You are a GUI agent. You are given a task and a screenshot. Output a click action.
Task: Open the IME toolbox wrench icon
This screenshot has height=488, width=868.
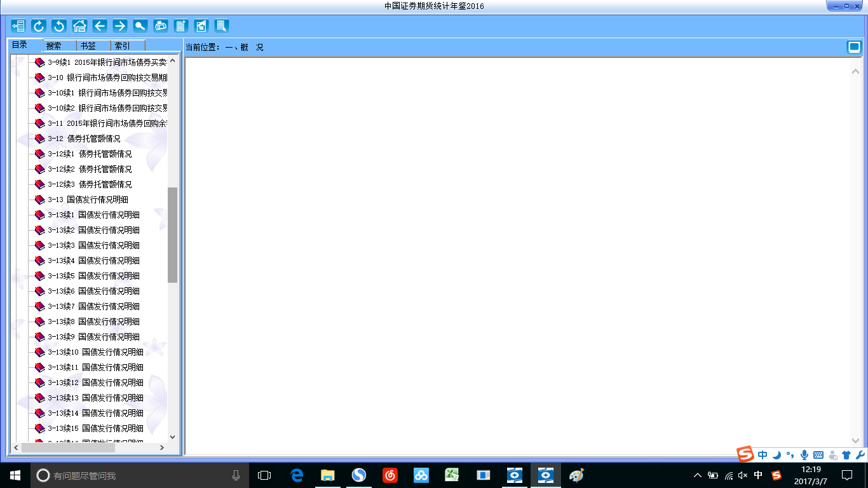(x=860, y=455)
